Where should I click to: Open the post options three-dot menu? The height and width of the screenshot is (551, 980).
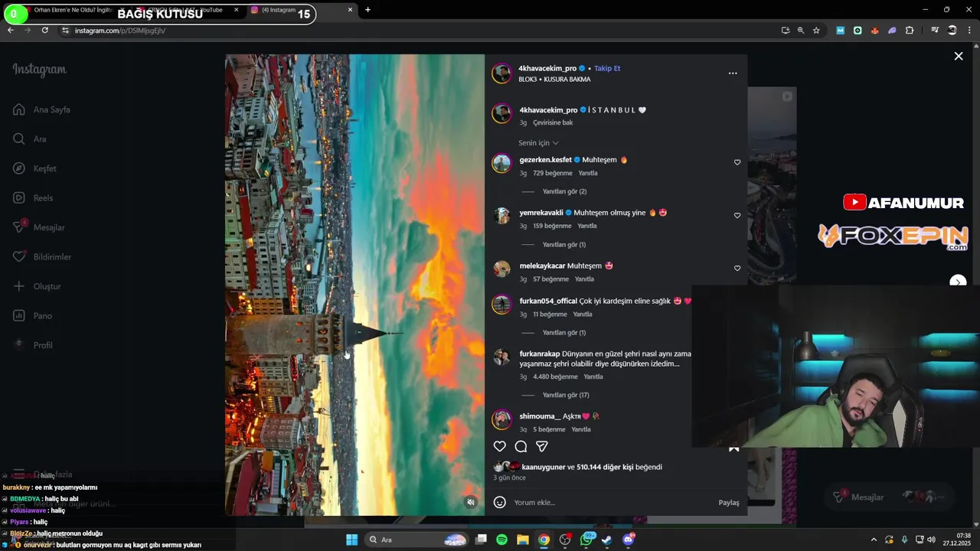[733, 73]
